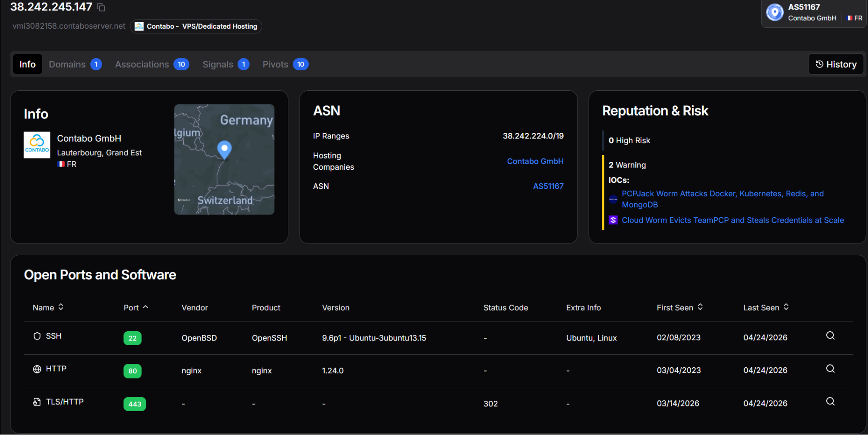Open the History view
Viewport: 868px width, 435px height.
[x=836, y=64]
